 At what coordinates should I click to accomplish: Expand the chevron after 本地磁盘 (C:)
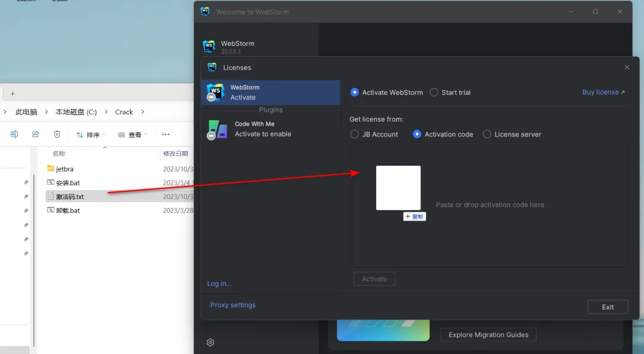click(x=106, y=111)
